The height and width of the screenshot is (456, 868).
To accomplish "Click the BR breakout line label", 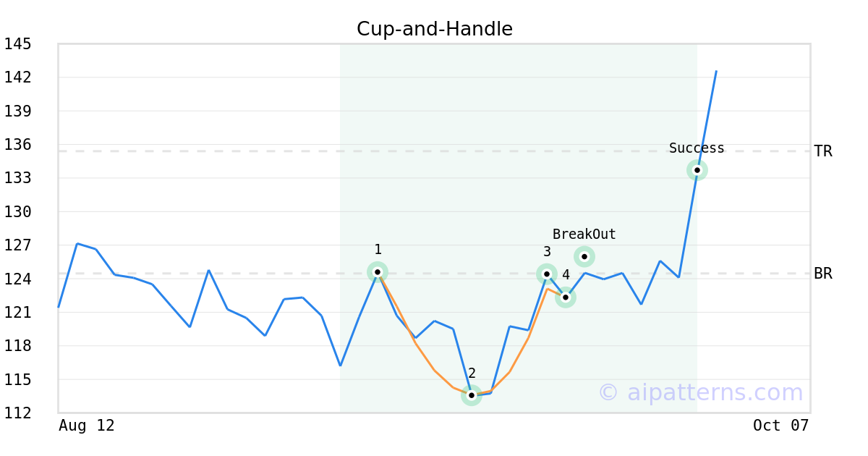I will coord(823,274).
